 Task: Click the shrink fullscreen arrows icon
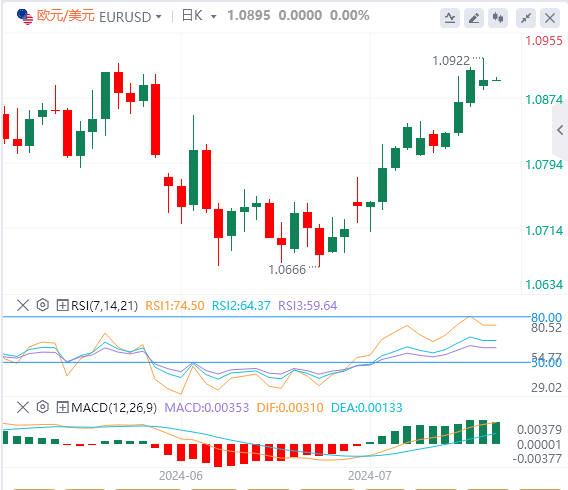(526, 18)
